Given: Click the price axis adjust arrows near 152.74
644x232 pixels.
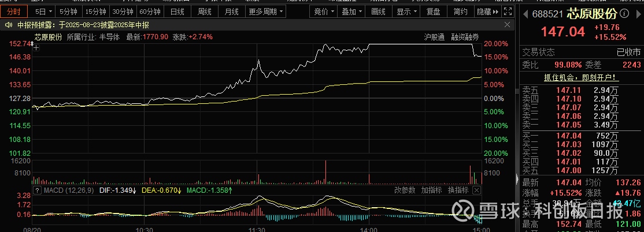Looking at the screenshot, I should (x=33, y=43).
